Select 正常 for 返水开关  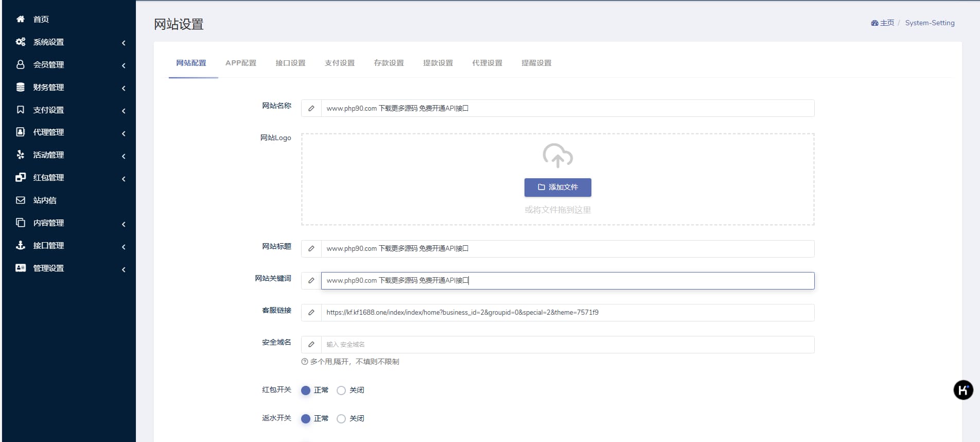306,419
